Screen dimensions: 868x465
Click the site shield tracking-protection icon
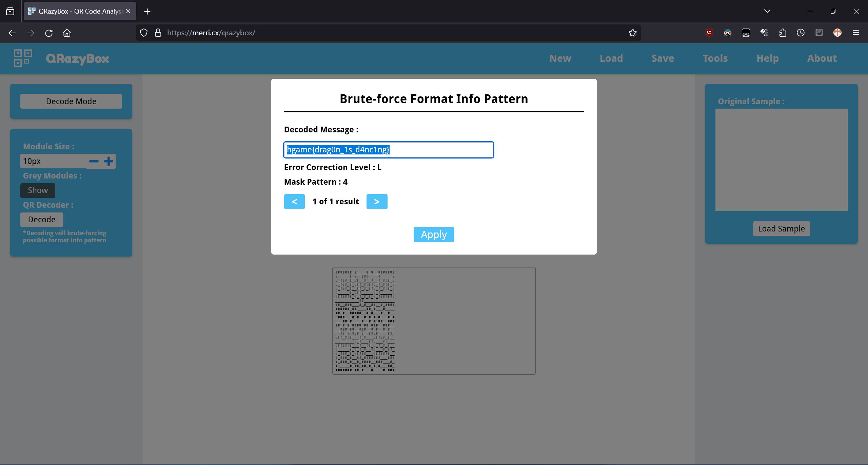pos(144,33)
